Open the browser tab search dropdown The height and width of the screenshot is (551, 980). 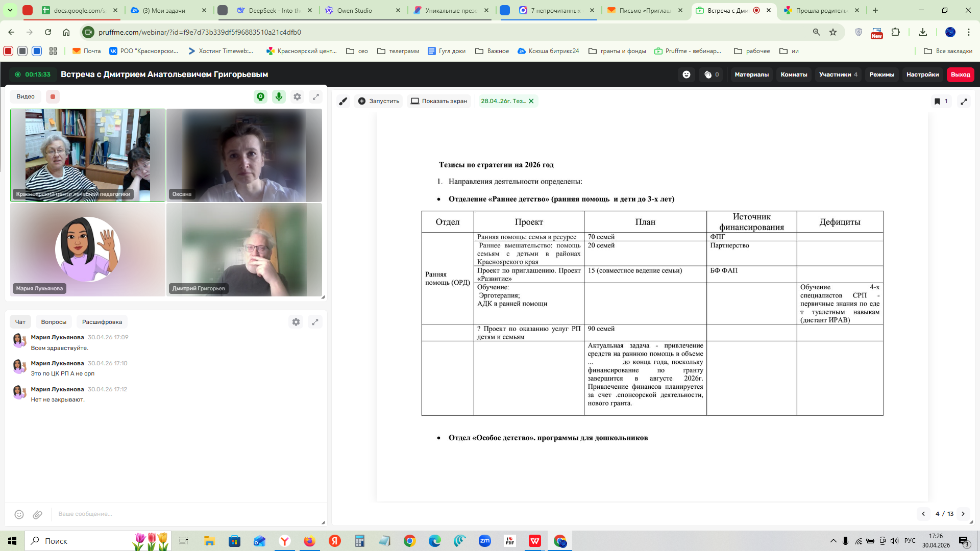(10, 10)
